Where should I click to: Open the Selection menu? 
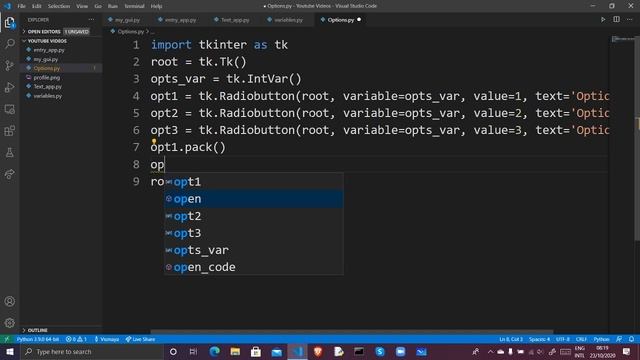(x=59, y=6)
